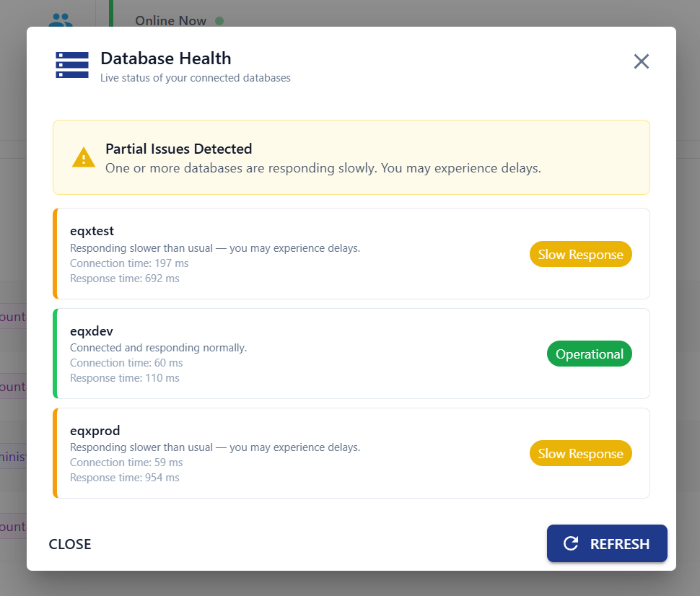Click CLOSE at the bottom of the dialog
Viewport: 700px width, 596px height.
(69, 543)
